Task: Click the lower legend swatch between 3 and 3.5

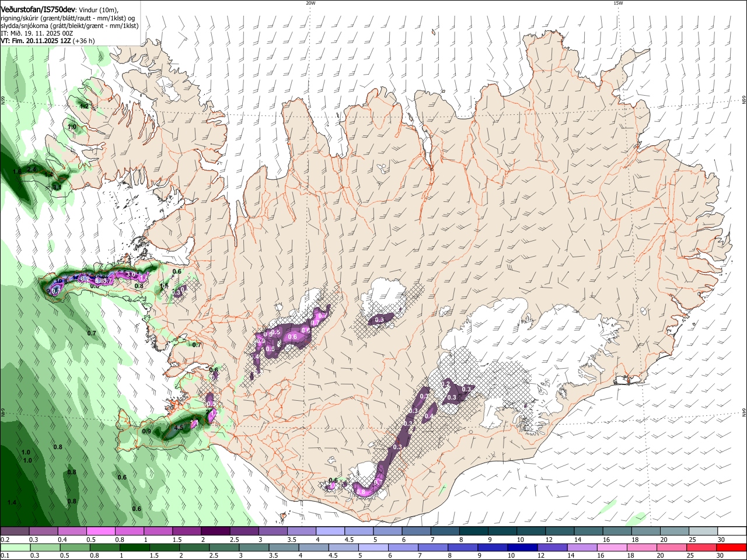Action: coord(254,547)
